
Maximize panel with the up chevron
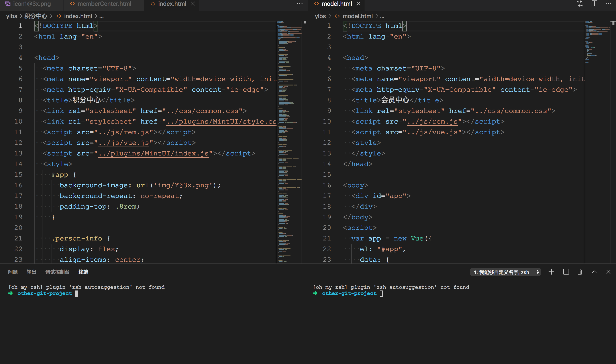tap(594, 272)
